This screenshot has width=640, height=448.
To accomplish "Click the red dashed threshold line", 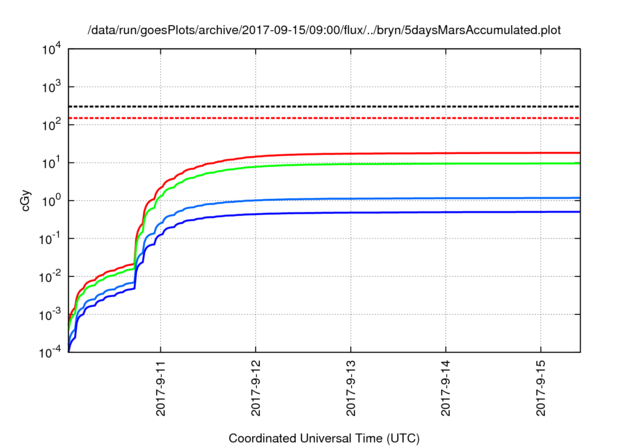I will tap(324, 118).
